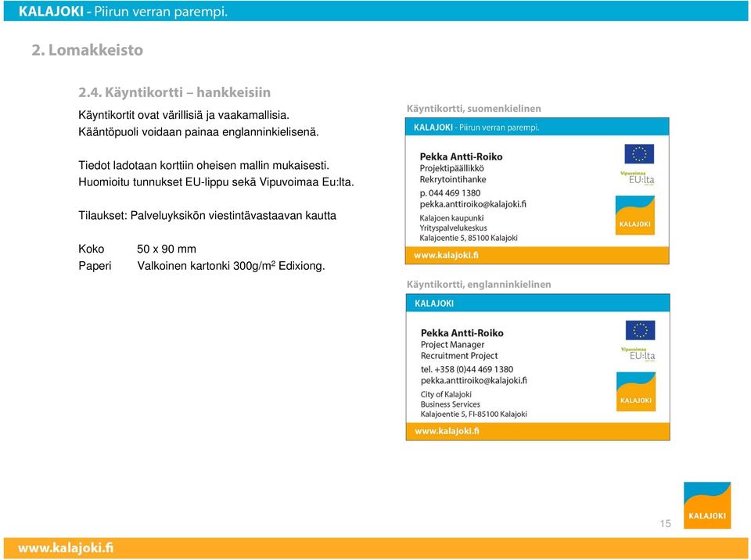This screenshot has width=751, height=560.
Task: Follow www.kalajoki.fi on the English card's orange strip
Action: [x=447, y=431]
